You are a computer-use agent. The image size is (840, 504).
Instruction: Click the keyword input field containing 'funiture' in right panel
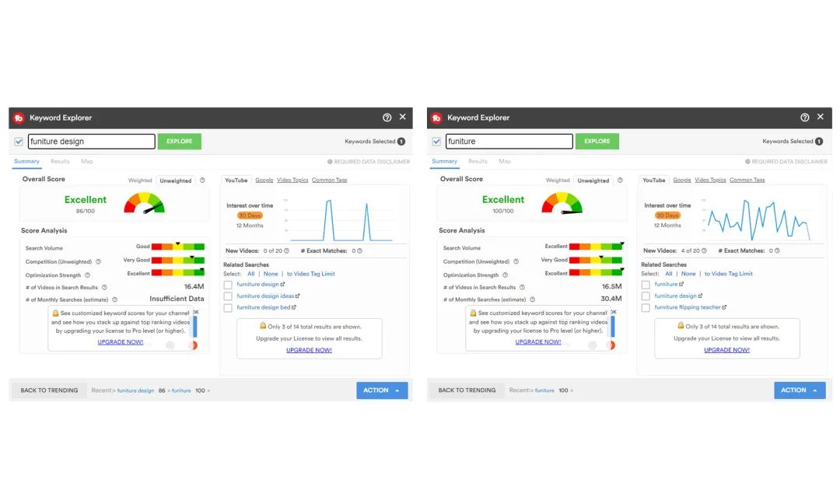[x=509, y=142]
